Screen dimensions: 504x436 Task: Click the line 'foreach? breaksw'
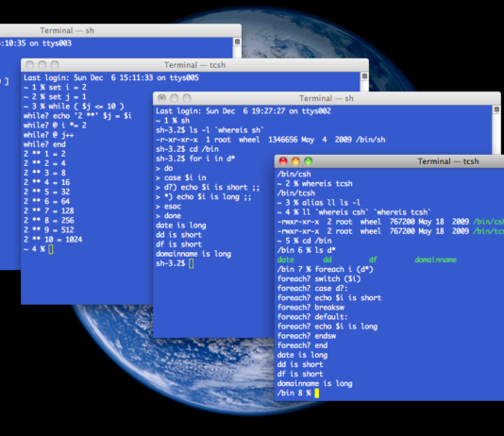311,307
